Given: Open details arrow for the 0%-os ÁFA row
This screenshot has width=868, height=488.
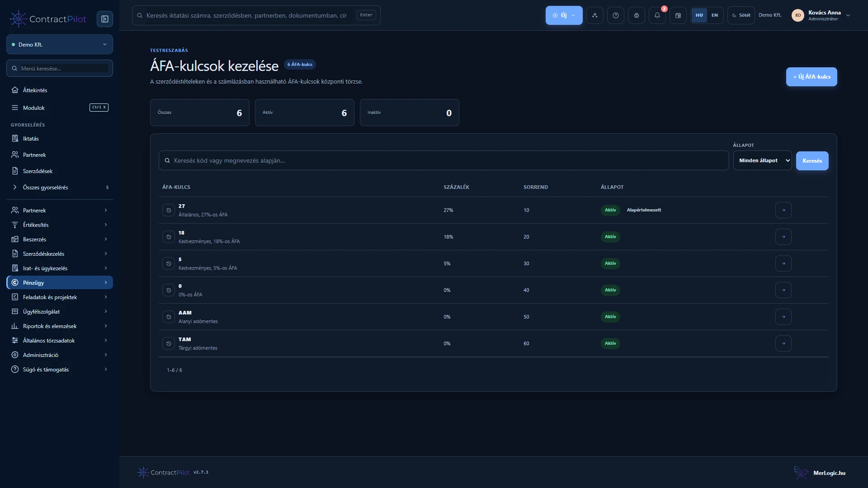Looking at the screenshot, I should [x=783, y=290].
